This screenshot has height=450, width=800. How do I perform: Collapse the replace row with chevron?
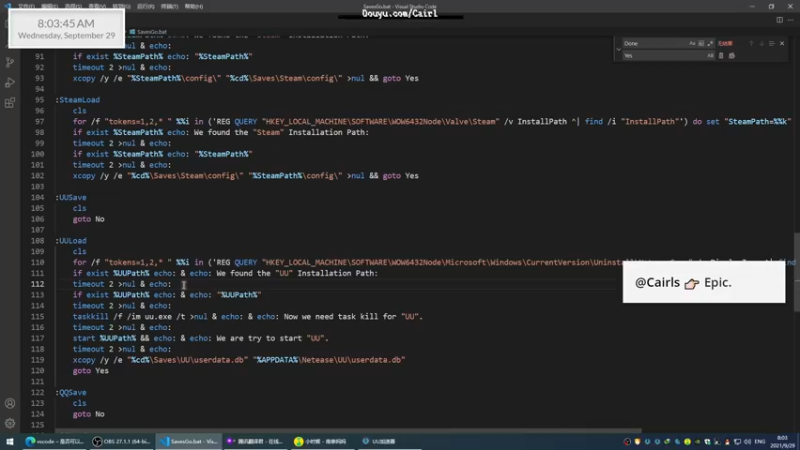coord(618,49)
